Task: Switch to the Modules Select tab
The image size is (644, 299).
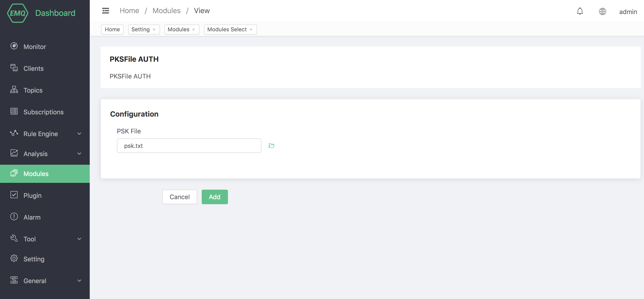Action: click(x=227, y=29)
